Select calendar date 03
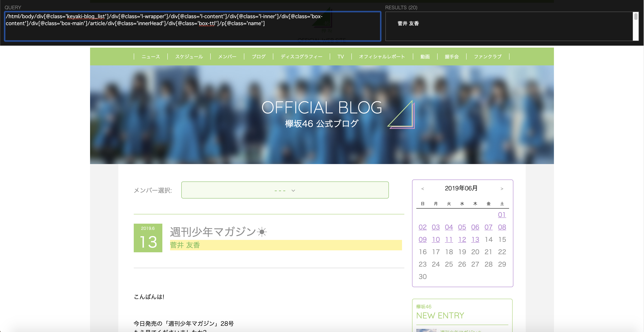 [x=436, y=227]
